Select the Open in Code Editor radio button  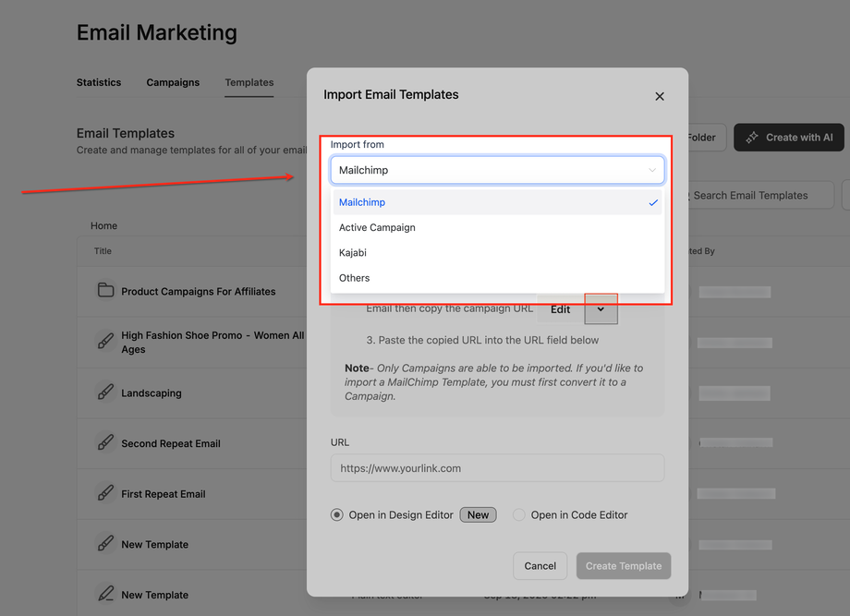[519, 515]
